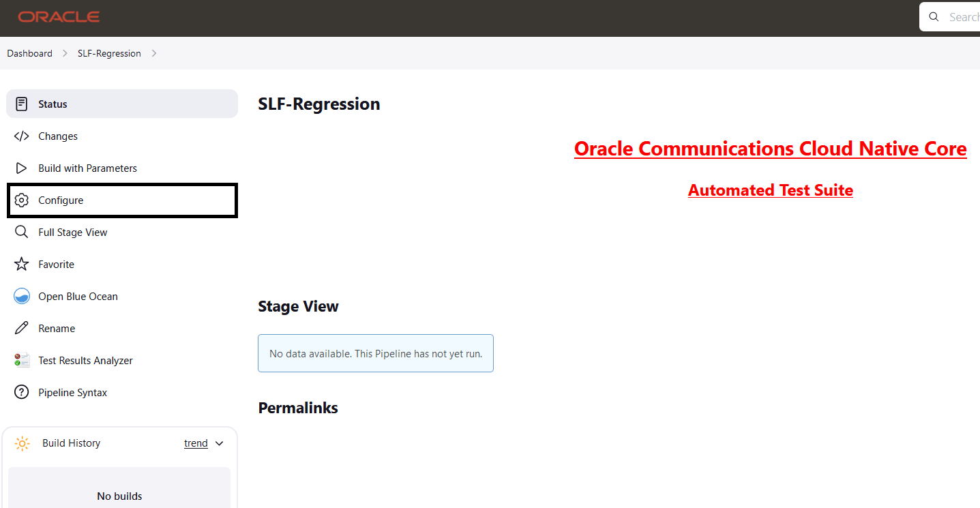Click the Oracle logo
Image resolution: width=980 pixels, height=508 pixels.
[59, 17]
